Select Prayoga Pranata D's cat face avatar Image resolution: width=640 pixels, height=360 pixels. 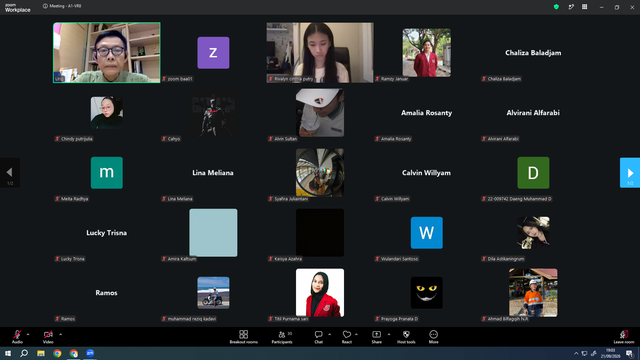coord(427,293)
